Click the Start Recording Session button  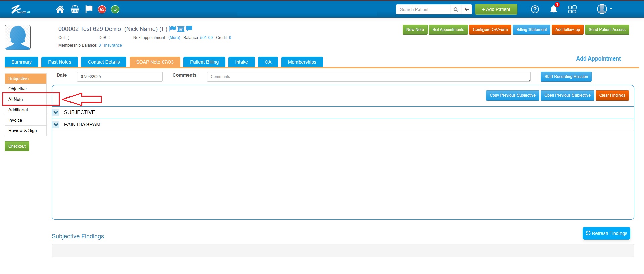coord(566,77)
